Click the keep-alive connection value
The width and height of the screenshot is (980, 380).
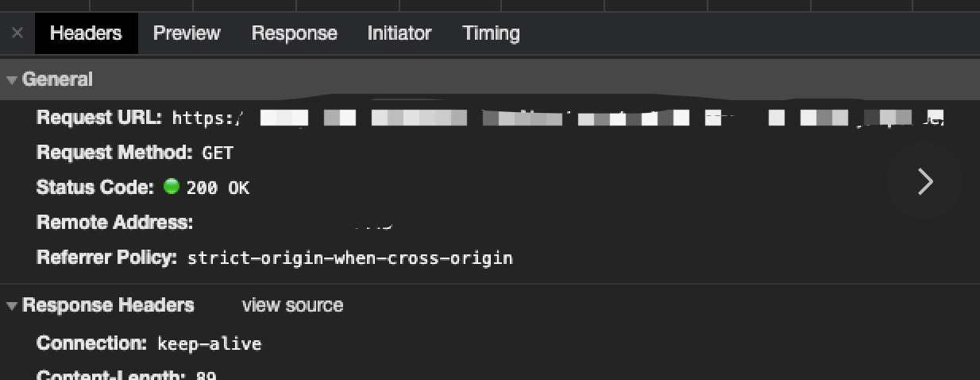tap(209, 343)
